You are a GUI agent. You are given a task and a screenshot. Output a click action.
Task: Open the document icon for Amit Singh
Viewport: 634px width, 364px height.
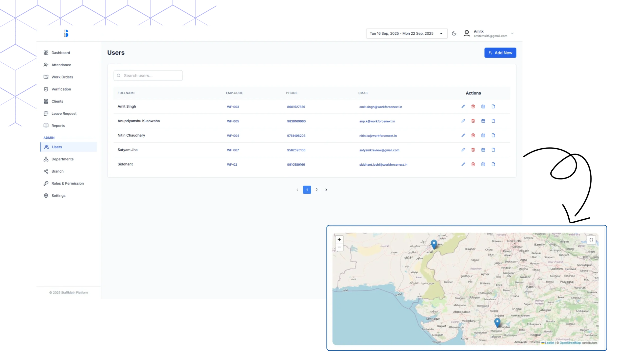point(493,106)
